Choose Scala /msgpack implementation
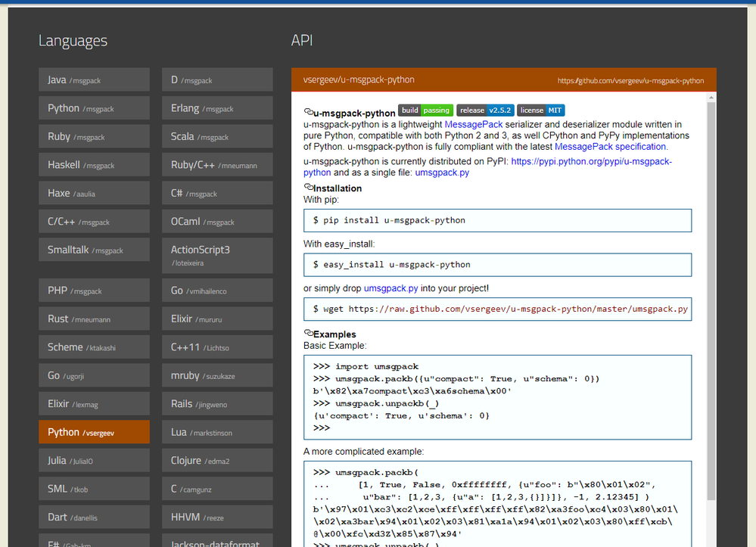The width and height of the screenshot is (756, 547). 217,136
